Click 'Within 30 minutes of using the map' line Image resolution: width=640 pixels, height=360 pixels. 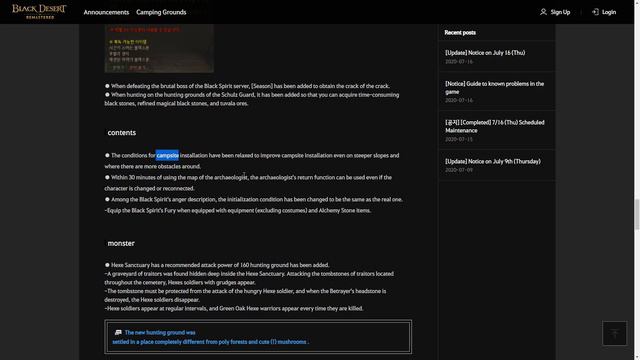[248, 183]
